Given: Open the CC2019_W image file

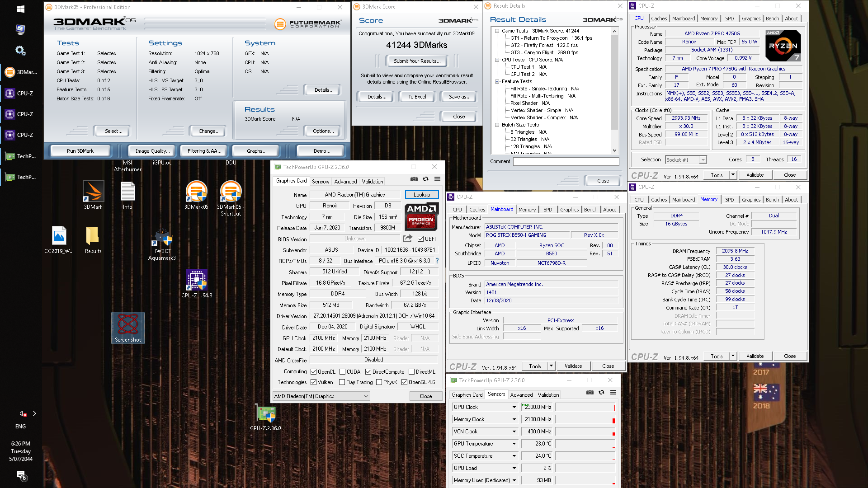Looking at the screenshot, I should click(59, 240).
